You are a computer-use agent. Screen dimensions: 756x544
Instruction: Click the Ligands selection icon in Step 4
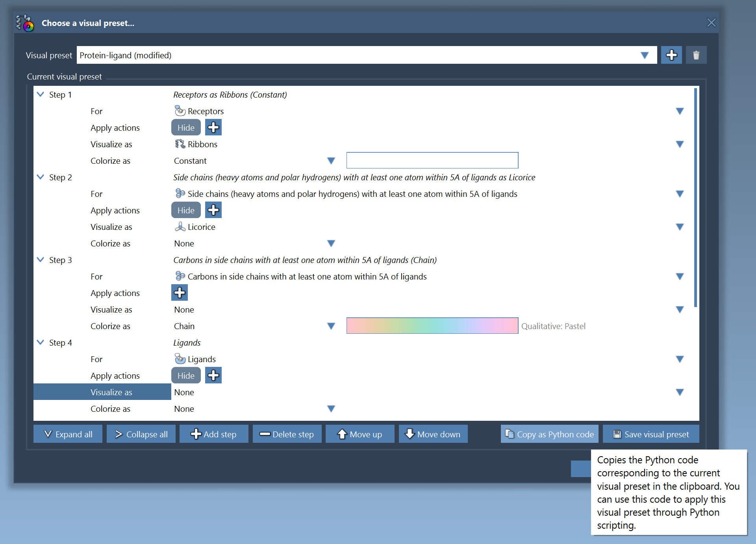180,359
